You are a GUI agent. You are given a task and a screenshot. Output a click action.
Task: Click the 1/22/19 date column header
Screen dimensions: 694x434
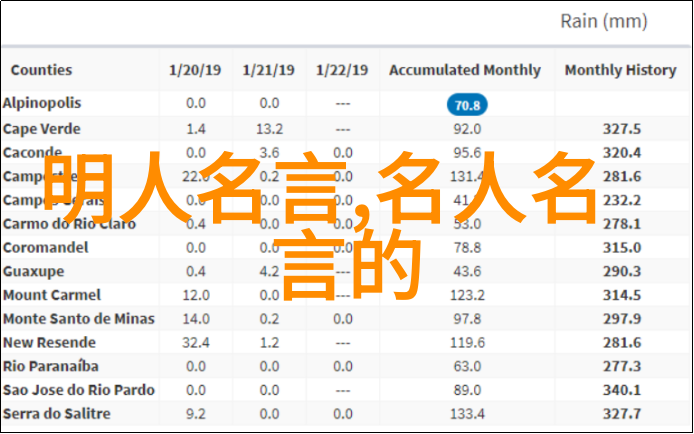342,70
